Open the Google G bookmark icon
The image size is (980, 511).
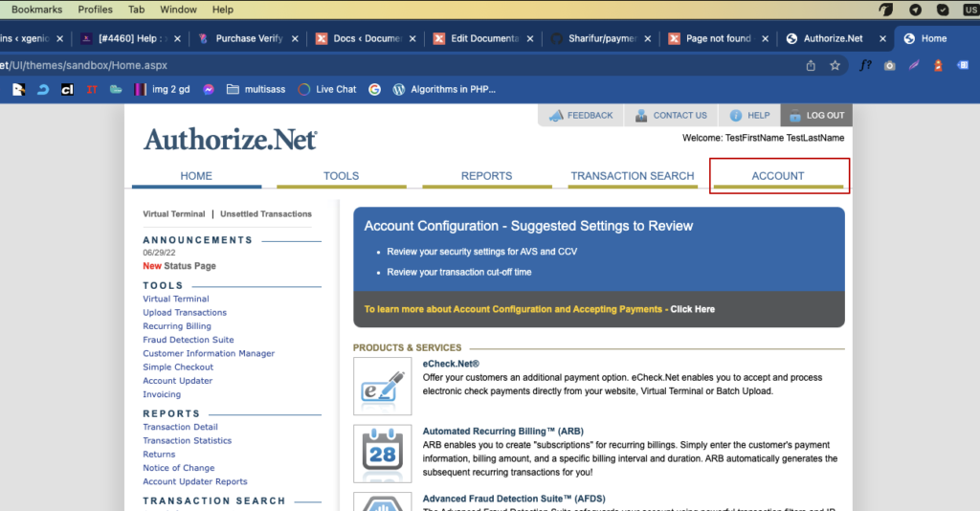374,89
